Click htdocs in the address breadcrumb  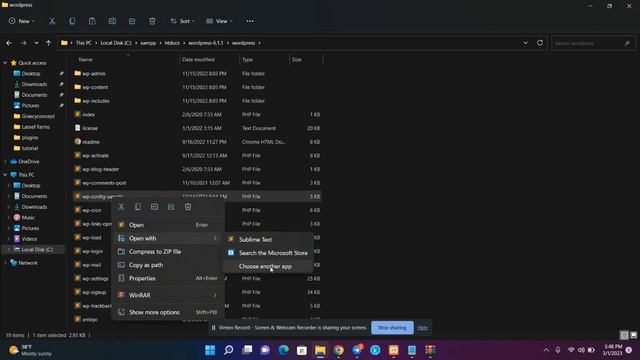(172, 43)
